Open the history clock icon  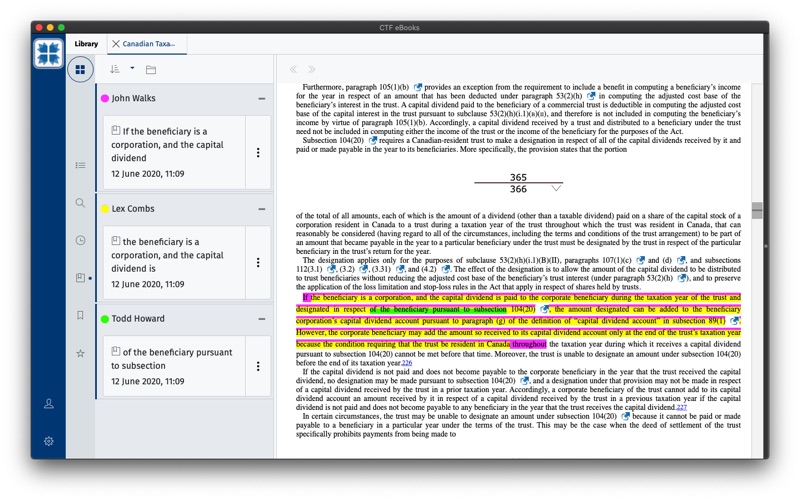click(x=80, y=240)
